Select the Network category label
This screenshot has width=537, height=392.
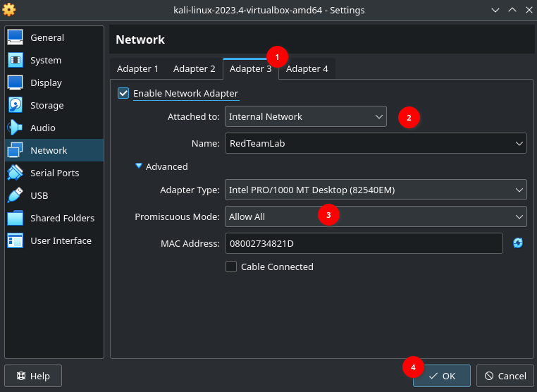[x=49, y=150]
